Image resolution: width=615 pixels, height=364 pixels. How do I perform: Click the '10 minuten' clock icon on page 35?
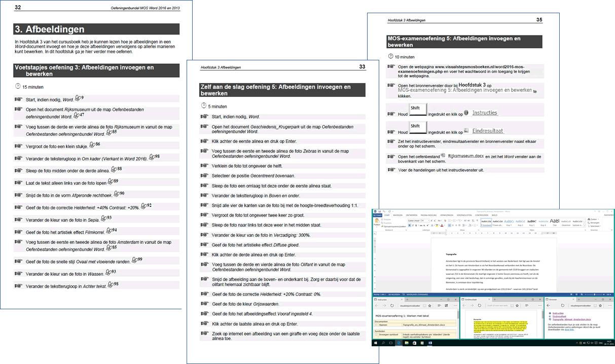390,57
